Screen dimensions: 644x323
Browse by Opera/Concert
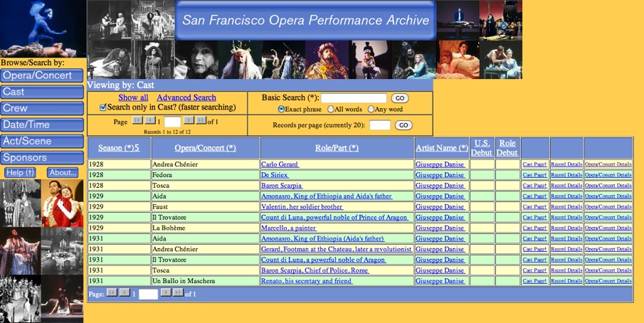click(41, 75)
